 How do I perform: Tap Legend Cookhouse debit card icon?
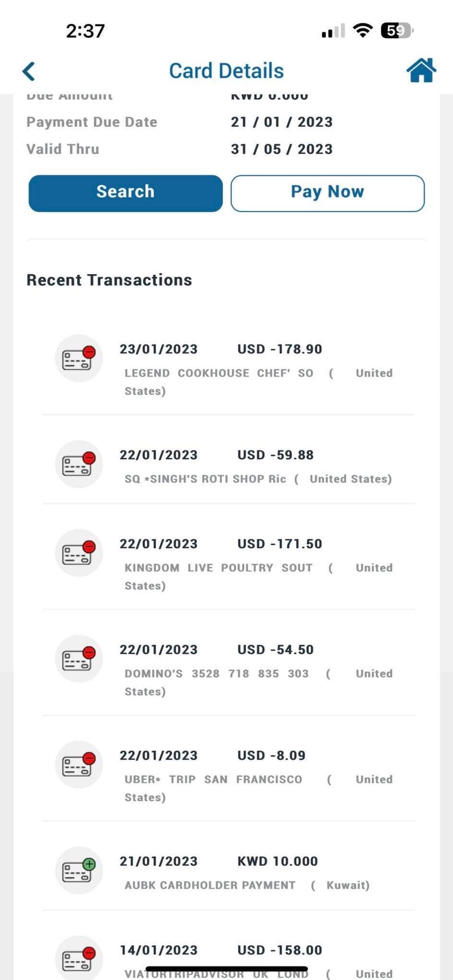click(x=79, y=358)
